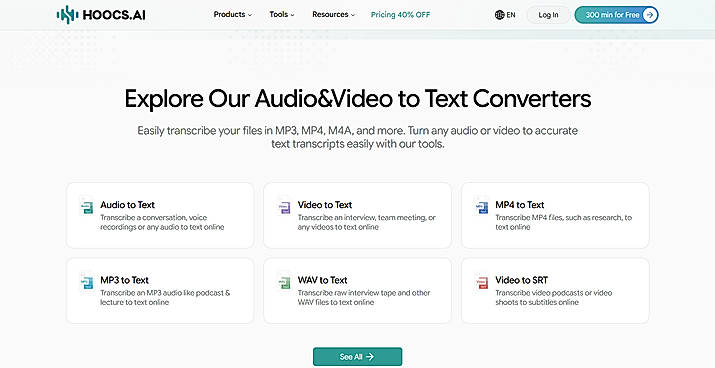
Task: Open the EN language selector
Action: coord(505,15)
